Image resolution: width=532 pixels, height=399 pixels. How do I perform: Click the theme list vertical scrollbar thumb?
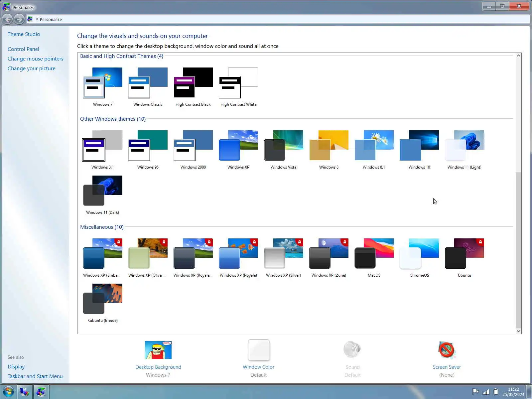[x=518, y=250]
